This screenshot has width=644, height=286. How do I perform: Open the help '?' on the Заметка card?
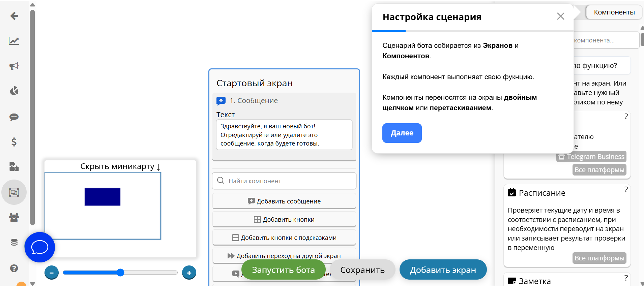[x=626, y=278]
